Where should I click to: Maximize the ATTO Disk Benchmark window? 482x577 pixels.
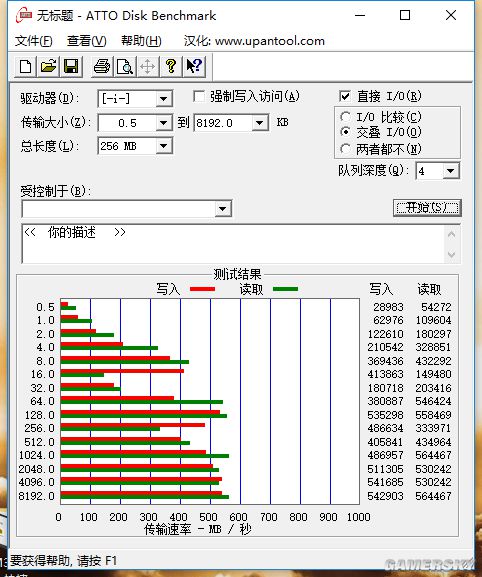pyautogui.click(x=405, y=15)
